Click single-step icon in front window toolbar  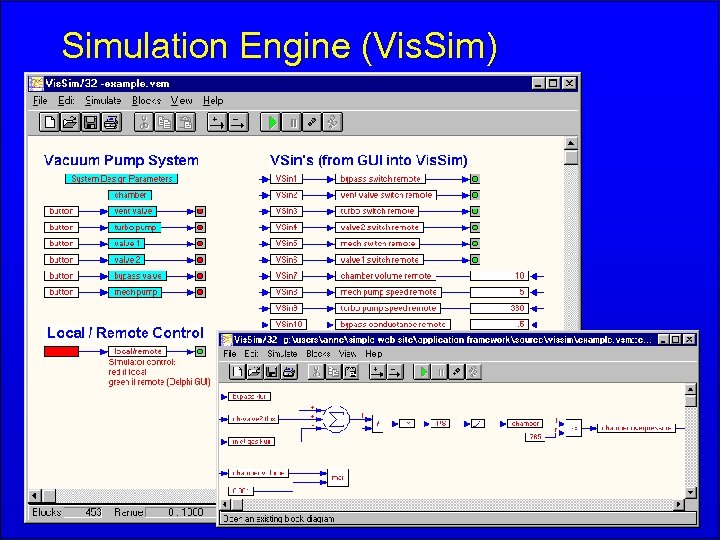pos(473,371)
